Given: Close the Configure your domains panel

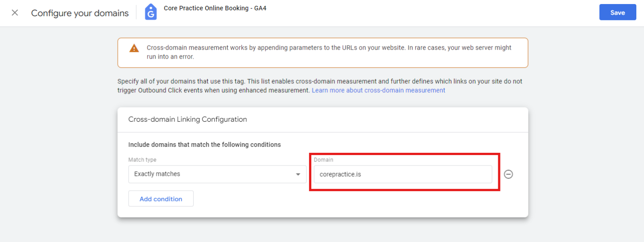Looking at the screenshot, I should pyautogui.click(x=15, y=13).
